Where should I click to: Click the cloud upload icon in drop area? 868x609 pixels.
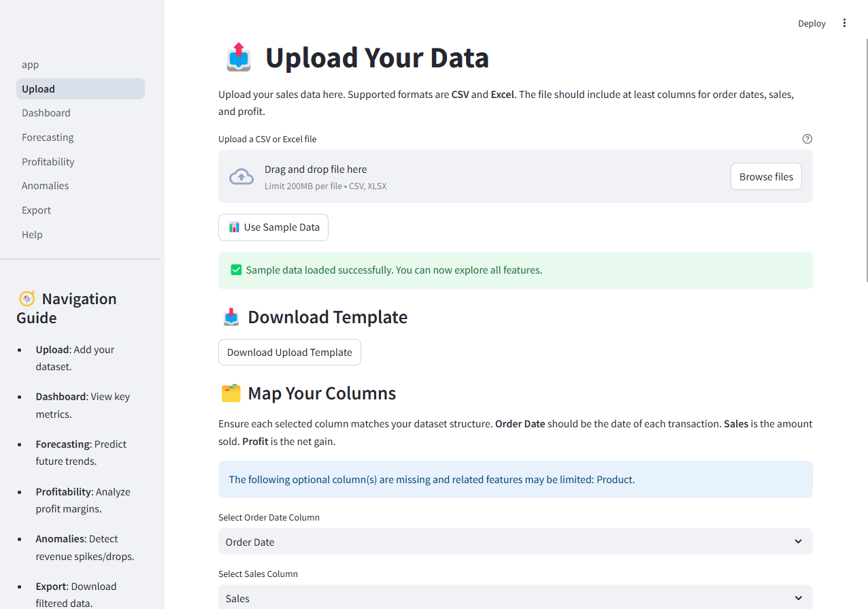coord(241,176)
